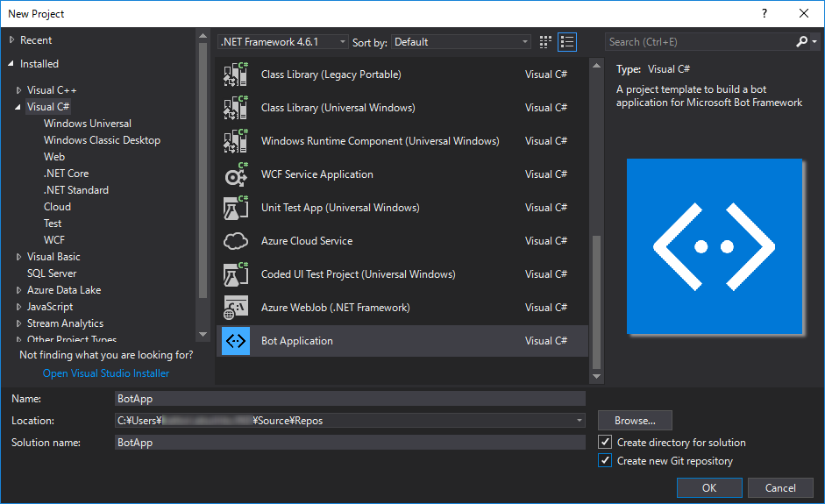The image size is (825, 504).
Task: Click the Class Library (Legacy Portable) template icon
Action: [x=236, y=75]
